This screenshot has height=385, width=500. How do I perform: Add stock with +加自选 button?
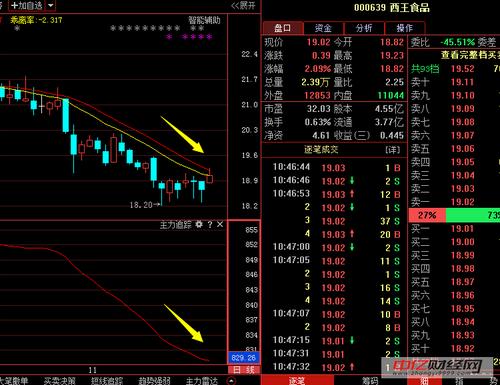coord(27,5)
